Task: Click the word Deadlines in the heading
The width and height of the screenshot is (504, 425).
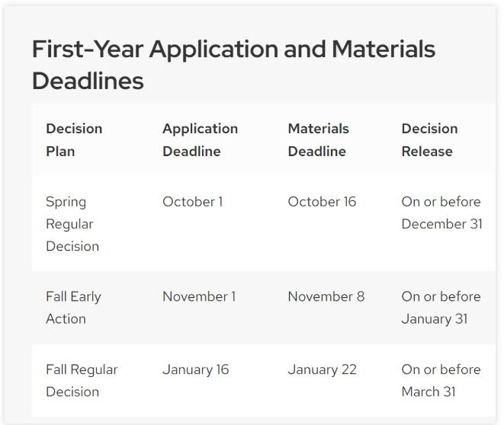Action: pos(88,81)
